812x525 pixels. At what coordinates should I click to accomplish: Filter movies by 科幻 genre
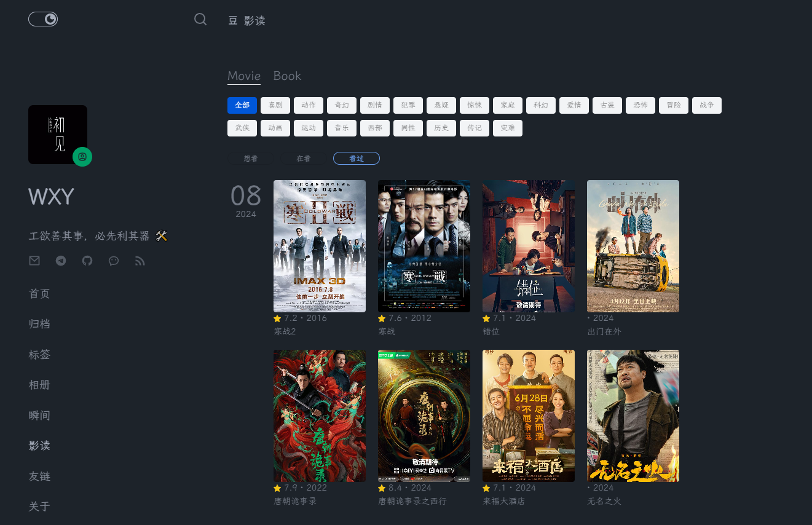click(x=541, y=105)
